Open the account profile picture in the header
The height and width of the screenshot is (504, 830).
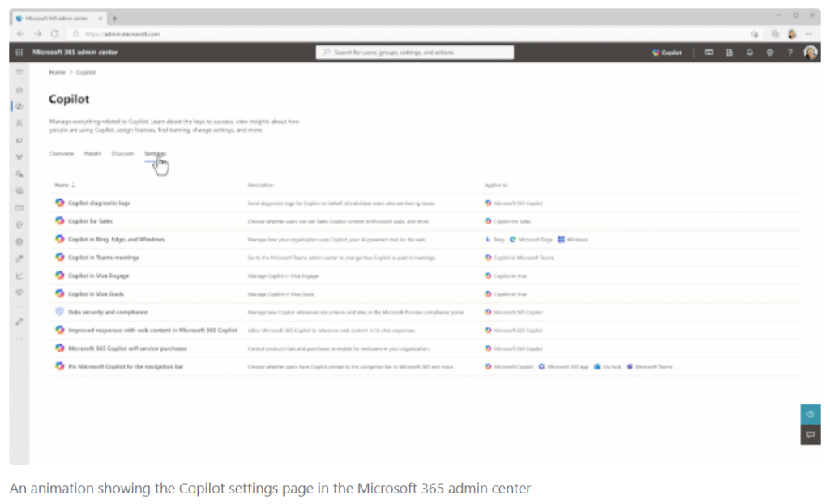point(811,53)
